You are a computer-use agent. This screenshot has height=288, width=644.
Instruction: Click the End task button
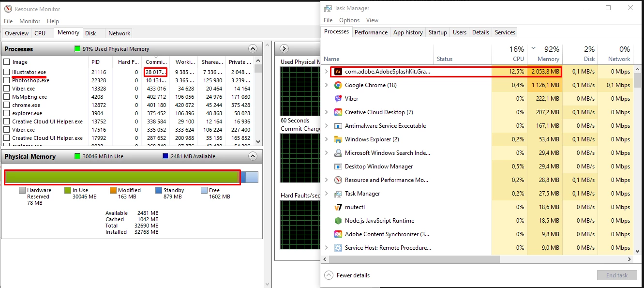(x=617, y=275)
